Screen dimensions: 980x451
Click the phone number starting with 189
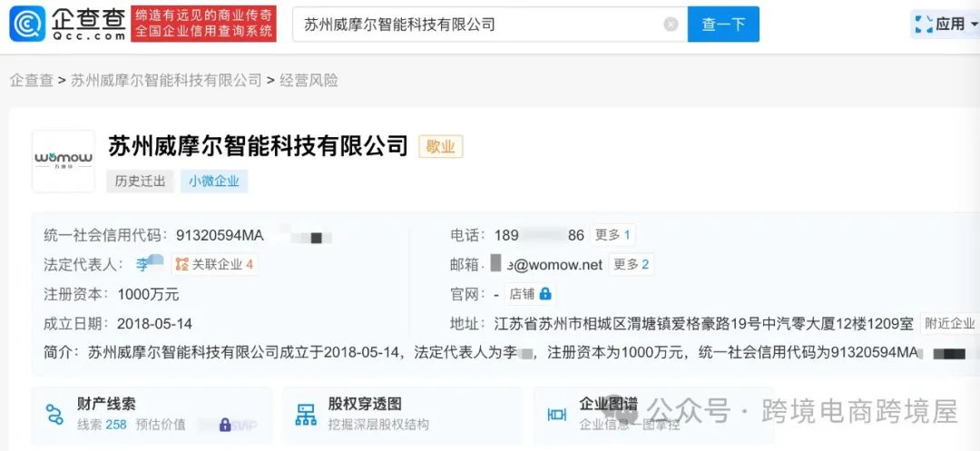click(x=539, y=236)
